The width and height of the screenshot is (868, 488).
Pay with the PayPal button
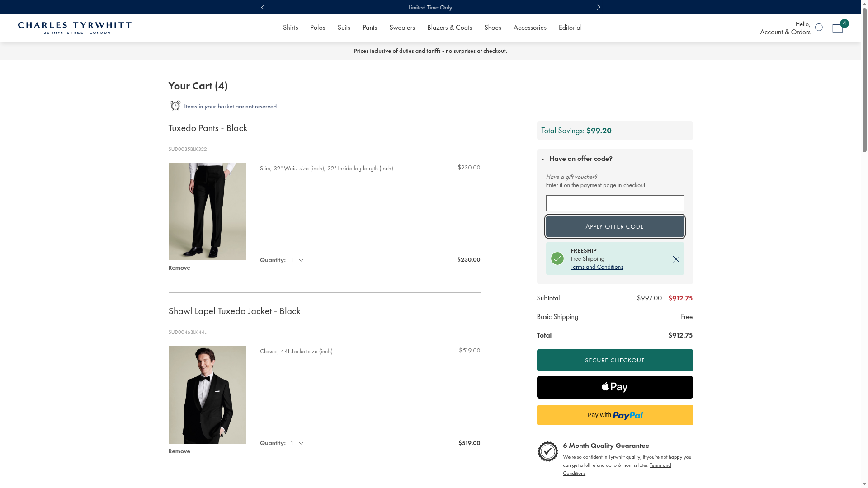[x=614, y=415]
